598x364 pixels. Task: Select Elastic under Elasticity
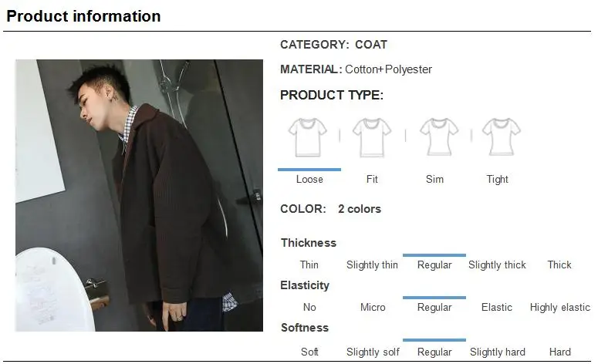click(497, 307)
